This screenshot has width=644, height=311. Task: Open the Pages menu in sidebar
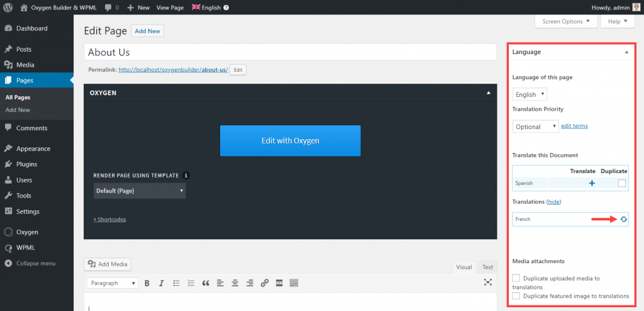(36, 81)
